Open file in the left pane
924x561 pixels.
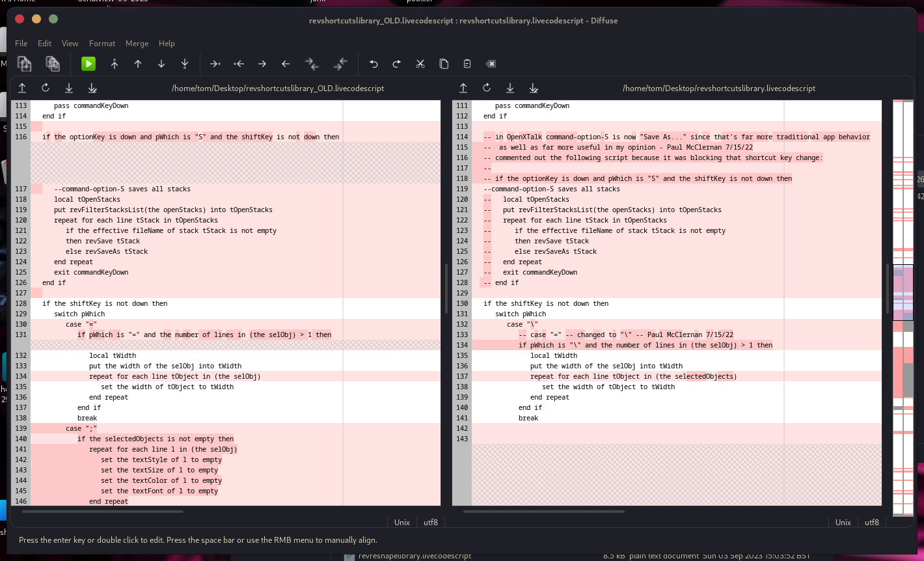pyautogui.click(x=22, y=88)
